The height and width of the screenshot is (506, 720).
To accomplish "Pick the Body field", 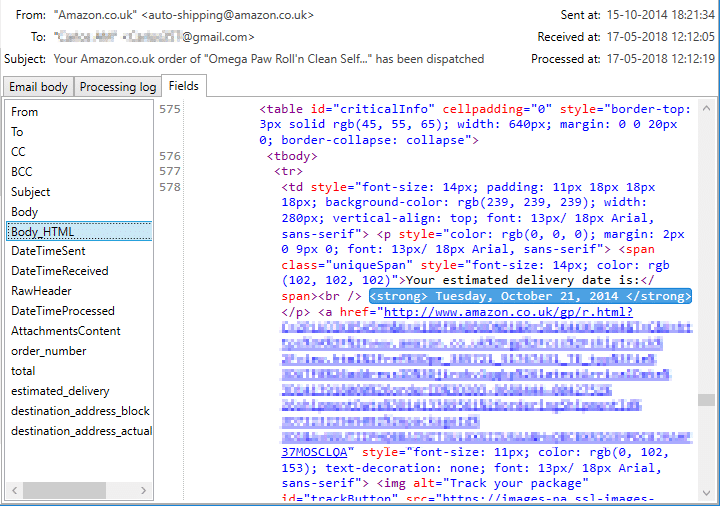I will click(79, 212).
